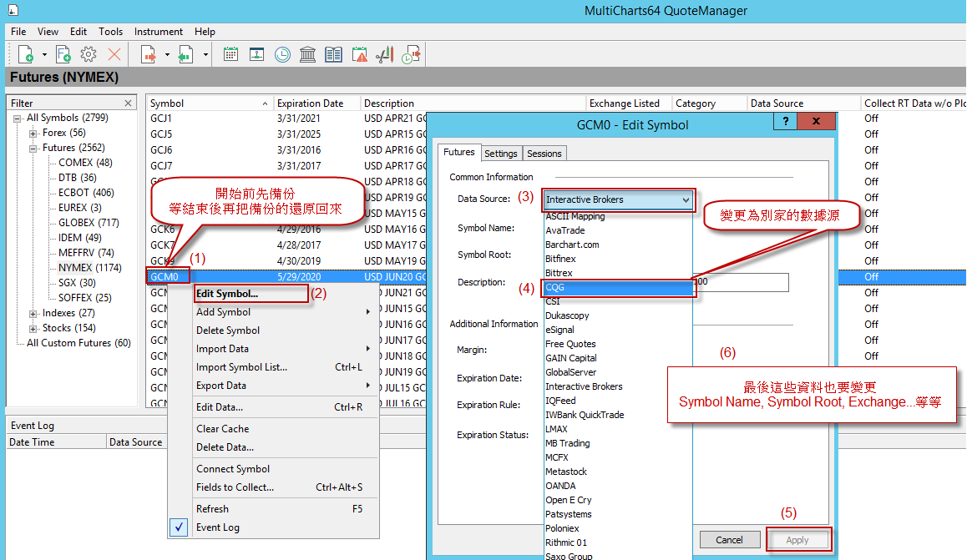The height and width of the screenshot is (560, 967).
Task: Expand the Stocks tree node
Action: (33, 328)
